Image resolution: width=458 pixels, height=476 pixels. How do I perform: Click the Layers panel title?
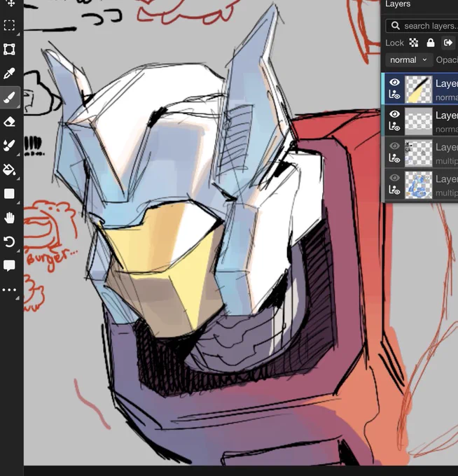(398, 4)
